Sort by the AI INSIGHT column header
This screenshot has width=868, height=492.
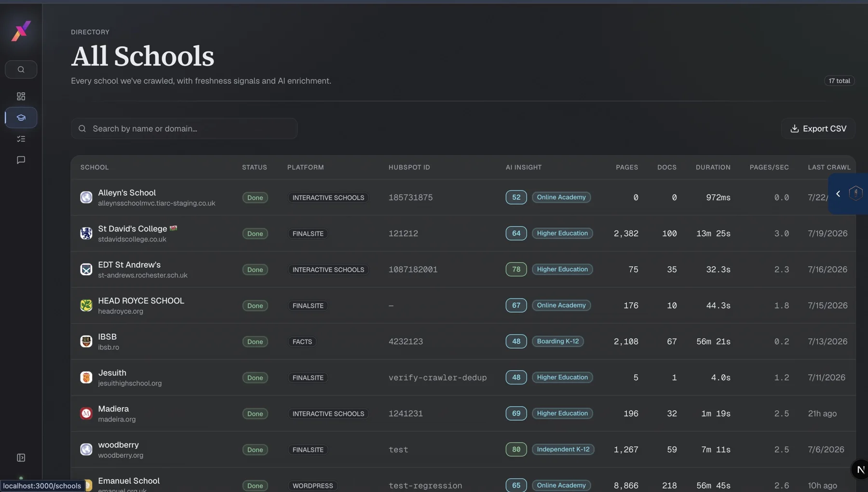click(x=524, y=167)
